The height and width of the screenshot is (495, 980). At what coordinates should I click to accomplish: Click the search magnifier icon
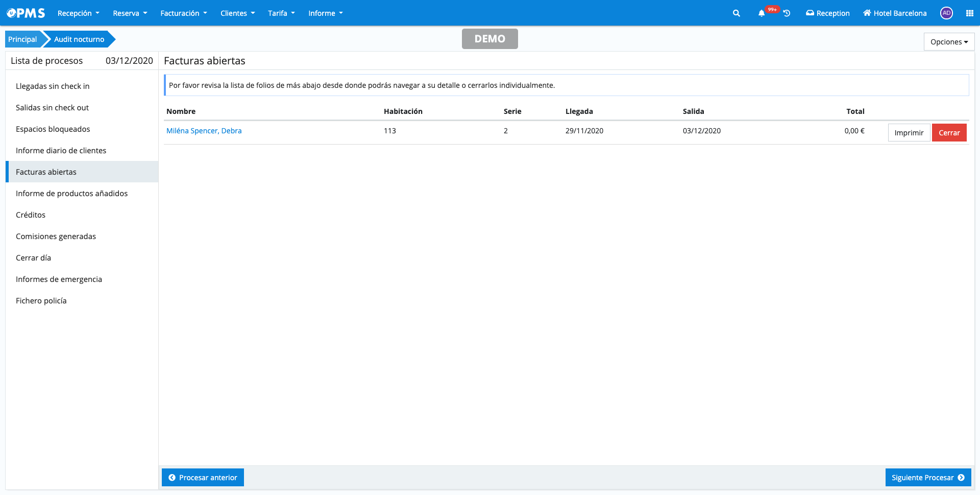pyautogui.click(x=736, y=13)
